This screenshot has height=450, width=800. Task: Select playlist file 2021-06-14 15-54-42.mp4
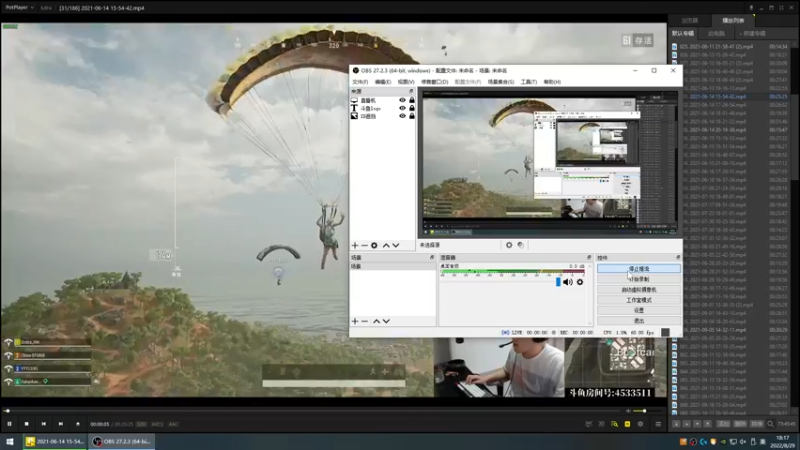click(x=730, y=96)
